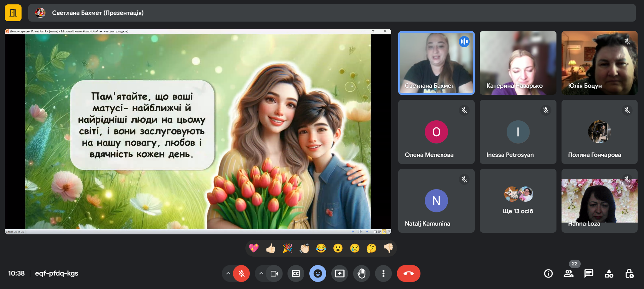
Task: Send the thumbs down reaction
Action: click(388, 248)
